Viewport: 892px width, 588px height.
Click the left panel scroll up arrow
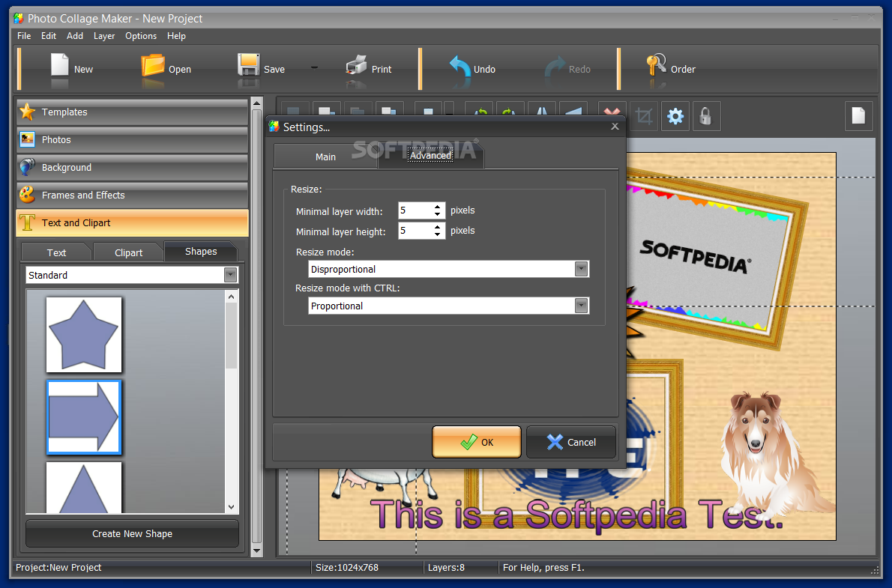(x=256, y=103)
